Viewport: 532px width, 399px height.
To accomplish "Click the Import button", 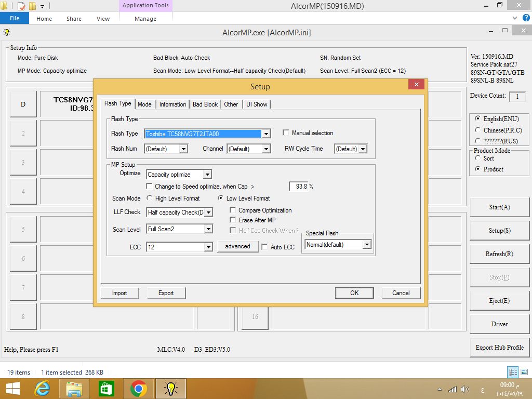I will click(119, 293).
